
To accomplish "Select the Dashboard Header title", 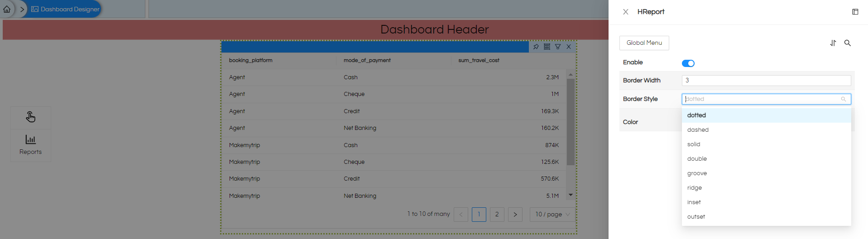I will click(x=435, y=29).
